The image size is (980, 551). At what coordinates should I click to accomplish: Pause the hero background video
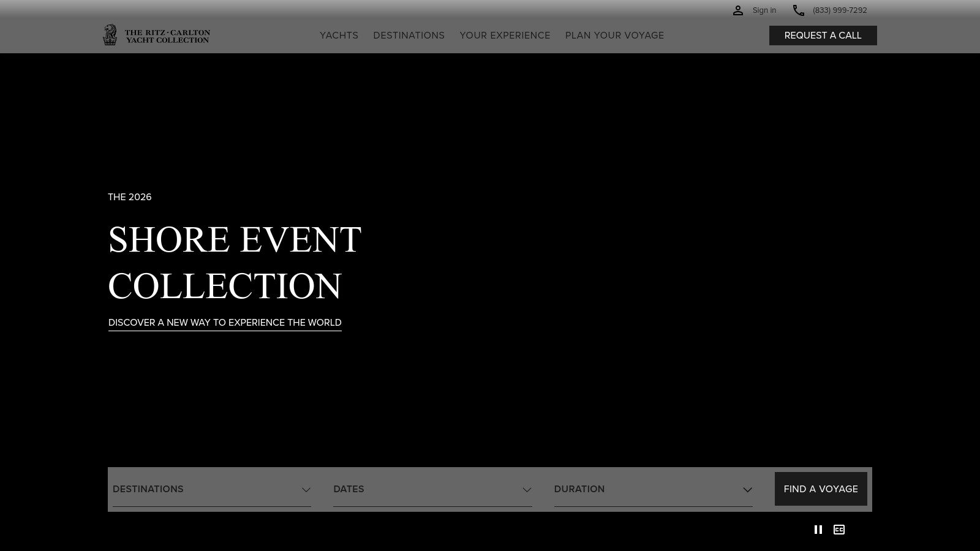pos(818,530)
